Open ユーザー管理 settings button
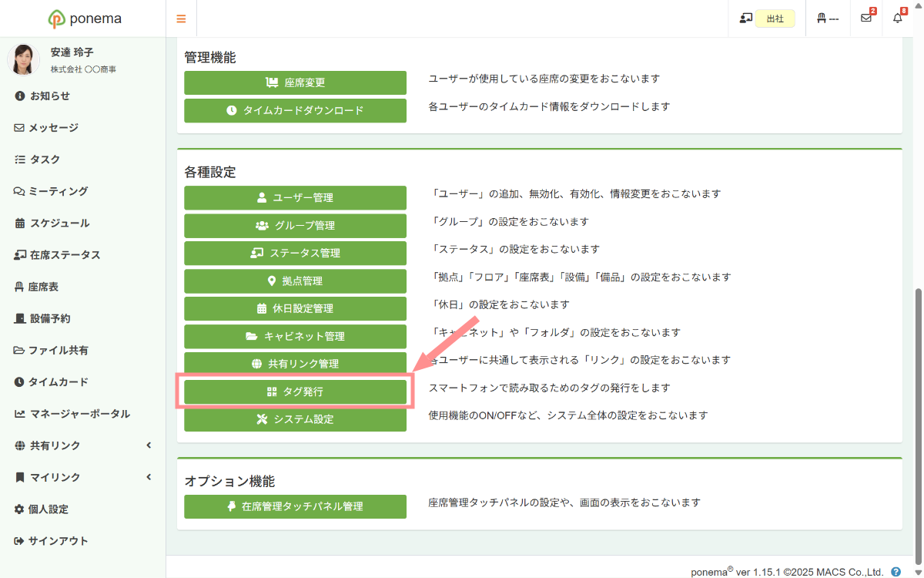The height and width of the screenshot is (578, 924). [295, 197]
